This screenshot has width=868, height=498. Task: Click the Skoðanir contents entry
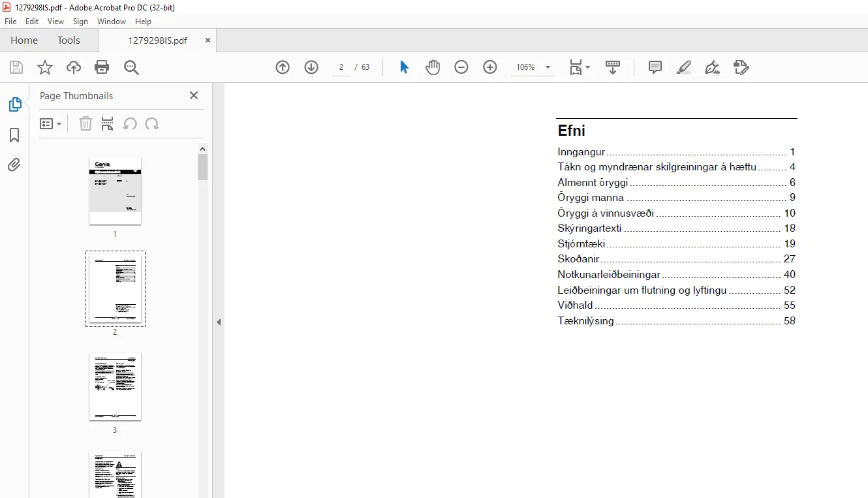676,259
